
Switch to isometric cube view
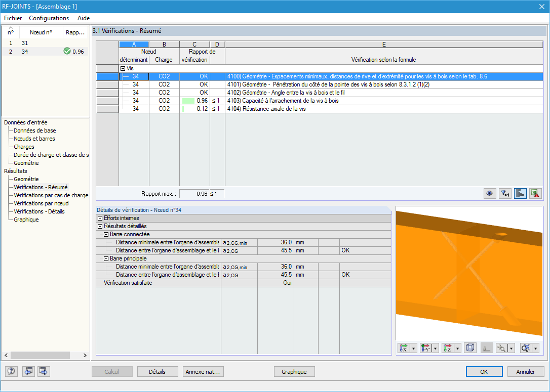tap(469, 348)
